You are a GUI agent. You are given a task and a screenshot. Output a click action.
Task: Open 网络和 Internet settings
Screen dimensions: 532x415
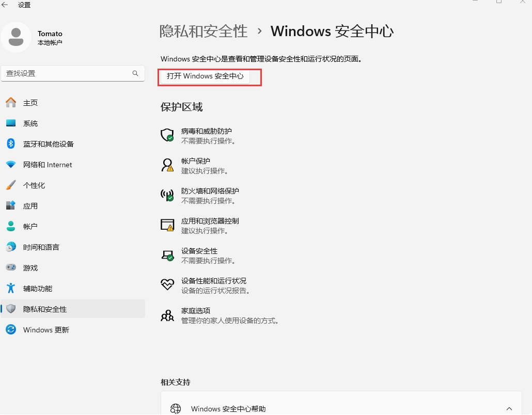(x=73, y=165)
